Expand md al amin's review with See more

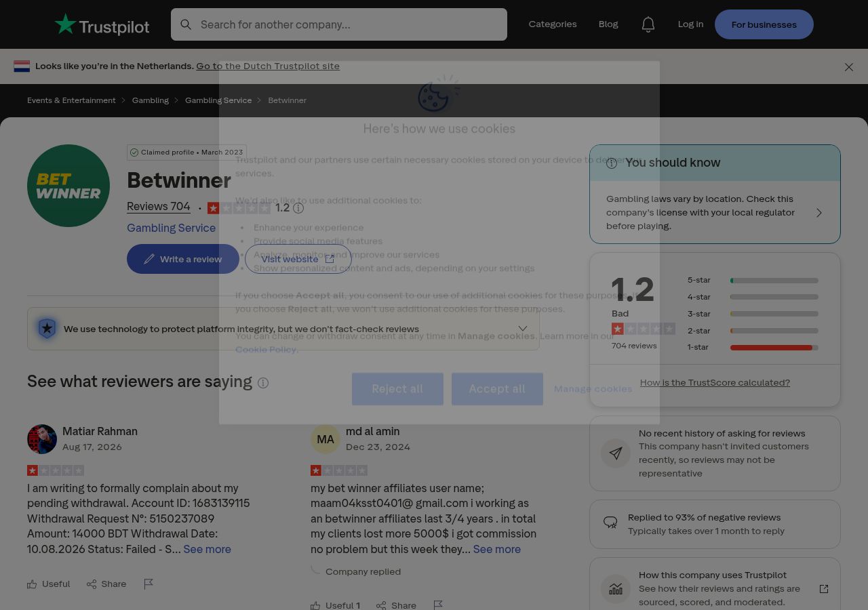(x=497, y=549)
